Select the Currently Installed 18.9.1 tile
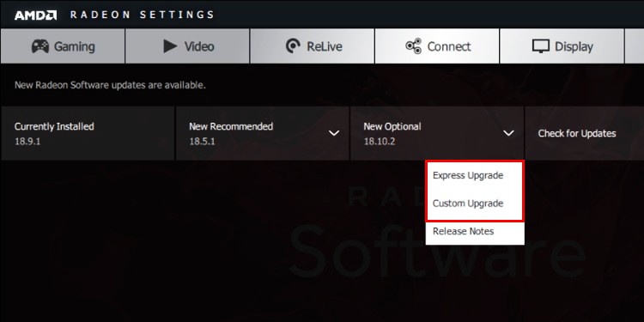 [88, 133]
